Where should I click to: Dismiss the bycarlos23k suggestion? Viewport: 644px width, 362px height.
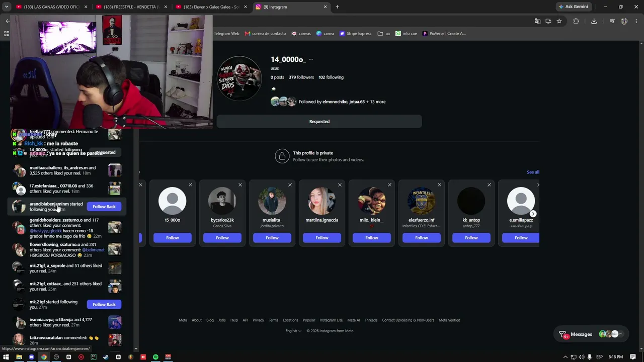click(x=240, y=185)
